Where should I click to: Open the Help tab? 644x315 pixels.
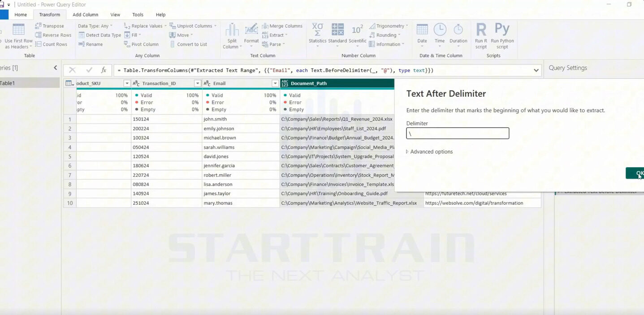(x=160, y=15)
